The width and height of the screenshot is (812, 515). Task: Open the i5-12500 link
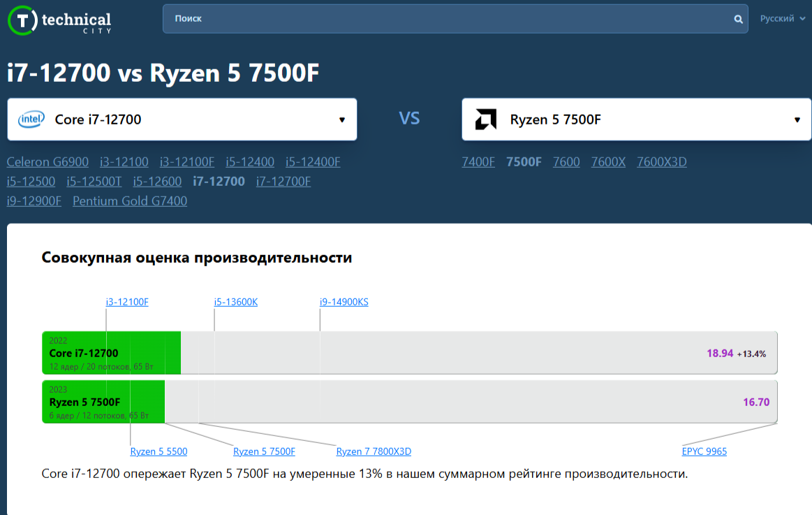pyautogui.click(x=31, y=182)
